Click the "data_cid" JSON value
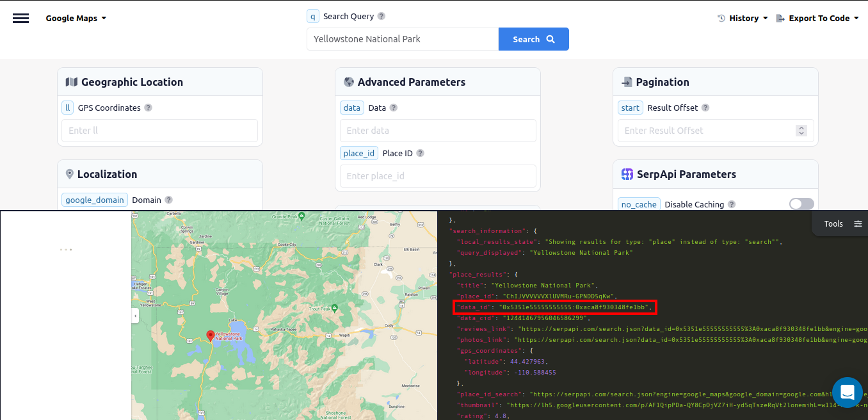 [544, 318]
